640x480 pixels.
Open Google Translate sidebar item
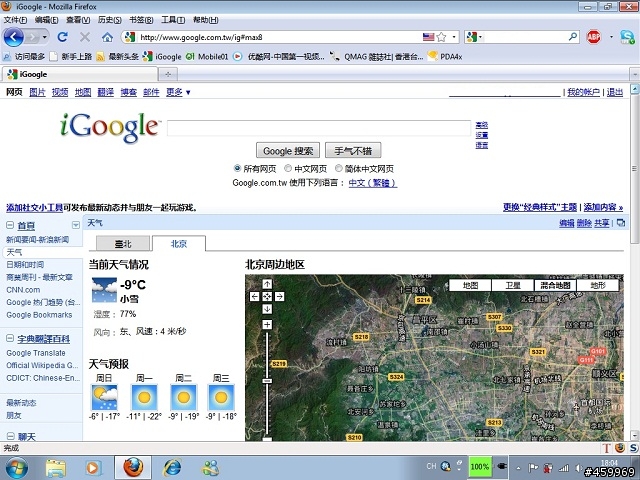36,353
